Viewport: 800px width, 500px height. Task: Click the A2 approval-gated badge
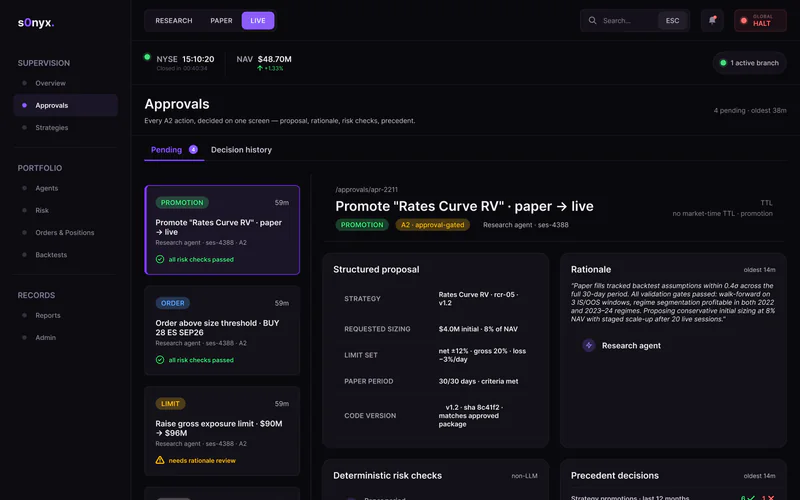433,224
